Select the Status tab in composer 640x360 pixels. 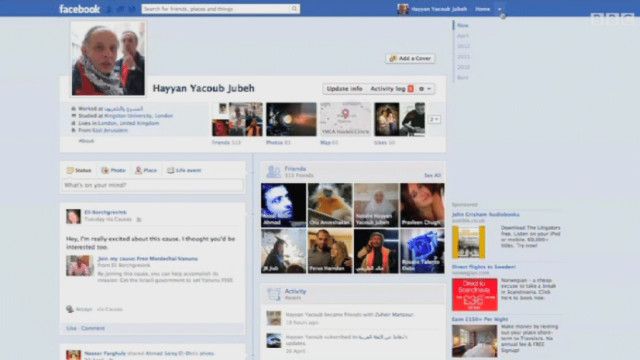[x=79, y=170]
